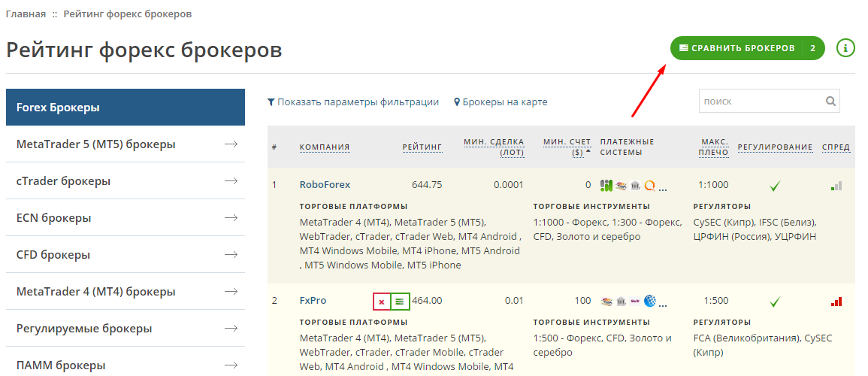Click the arrow next to MetaTrader 4 (MT4) брокеры
Viewport: 868px width, 376px height.
[231, 291]
